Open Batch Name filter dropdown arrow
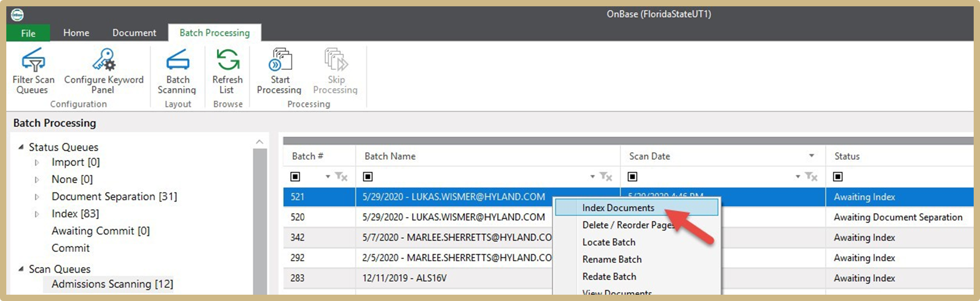The image size is (980, 301). tap(593, 176)
